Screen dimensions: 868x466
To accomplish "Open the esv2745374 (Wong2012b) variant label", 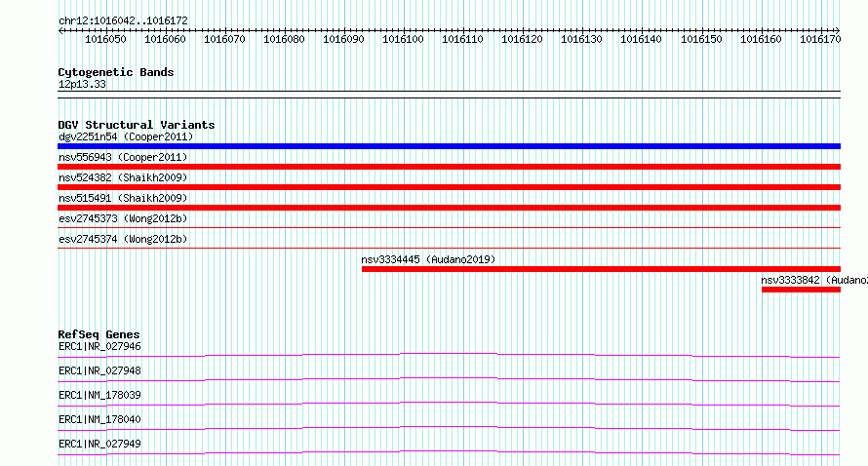I will (x=123, y=239).
